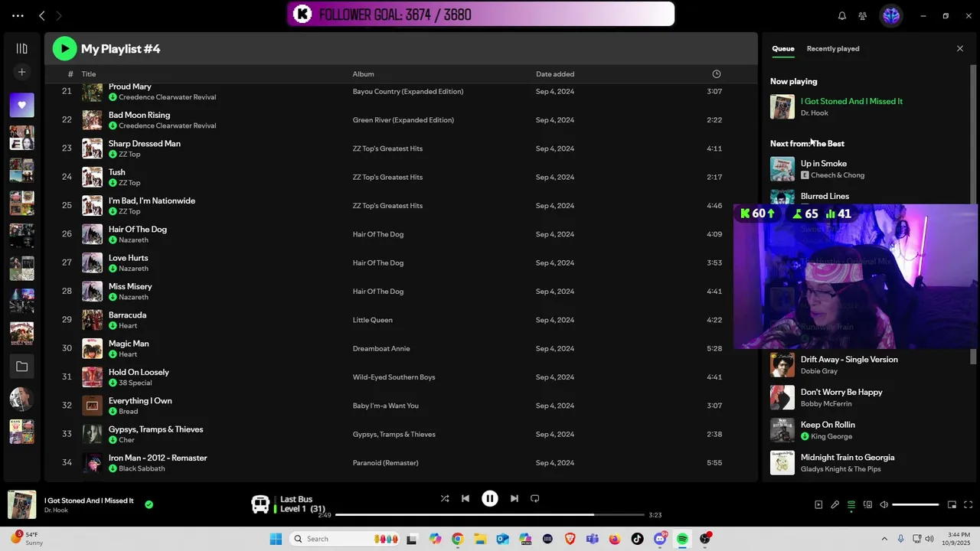Open album Hair Of The Dog on Love Hurts row
The image size is (980, 551).
coord(378,262)
